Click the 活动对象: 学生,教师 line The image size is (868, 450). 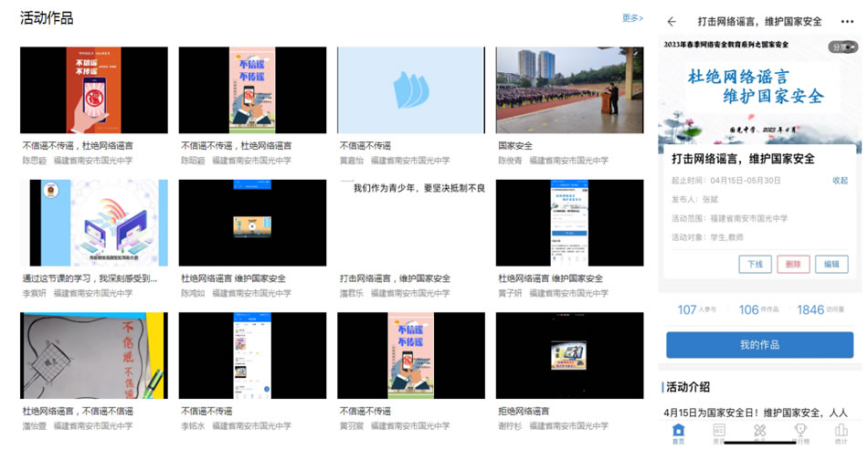(x=707, y=237)
